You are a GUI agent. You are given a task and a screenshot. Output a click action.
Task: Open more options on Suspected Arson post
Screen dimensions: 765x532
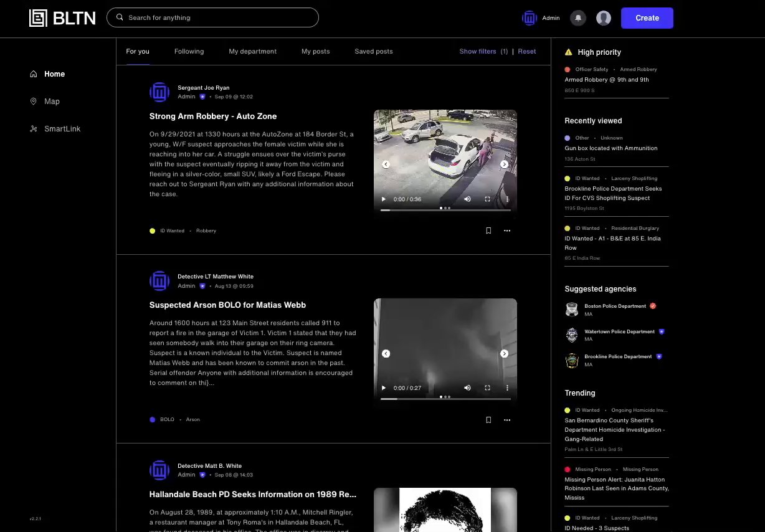click(507, 420)
